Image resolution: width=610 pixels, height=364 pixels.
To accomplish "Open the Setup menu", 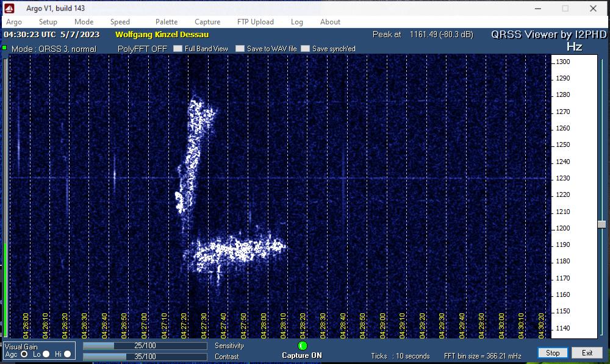I will (x=48, y=22).
